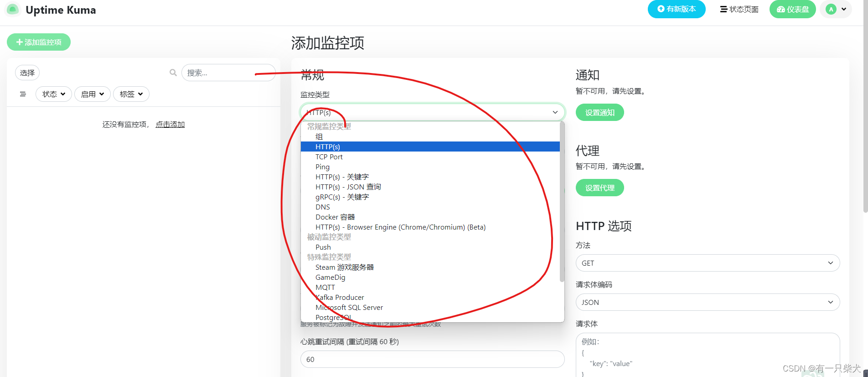
Task: Expand the 状态 filter dropdown
Action: [54, 94]
